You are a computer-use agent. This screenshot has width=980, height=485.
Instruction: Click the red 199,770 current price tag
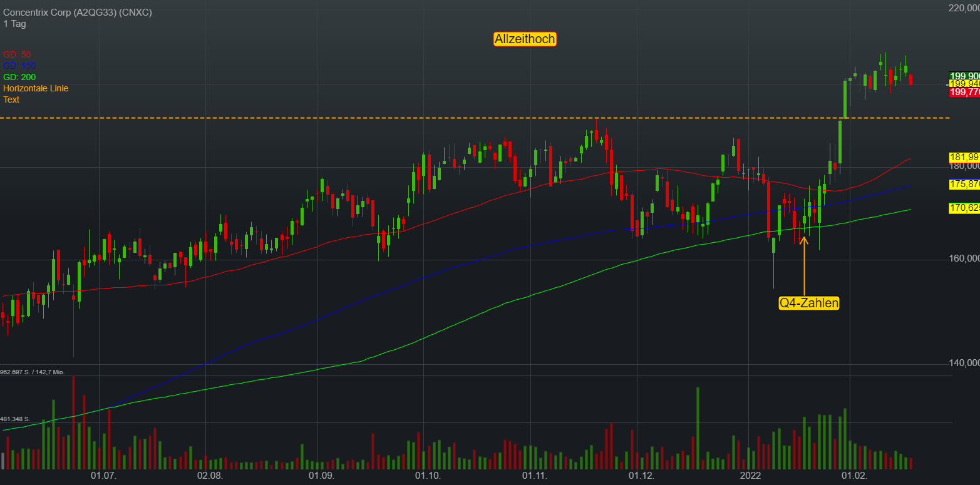pos(964,92)
